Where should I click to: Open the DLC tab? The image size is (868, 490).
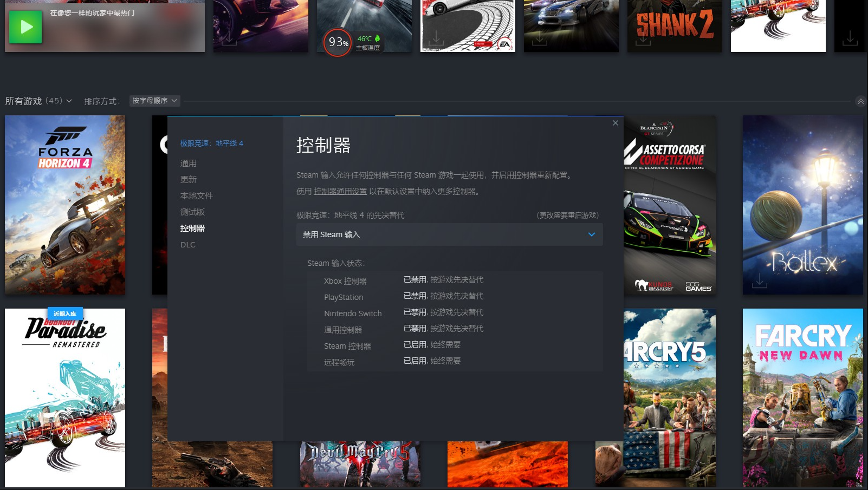(x=188, y=245)
